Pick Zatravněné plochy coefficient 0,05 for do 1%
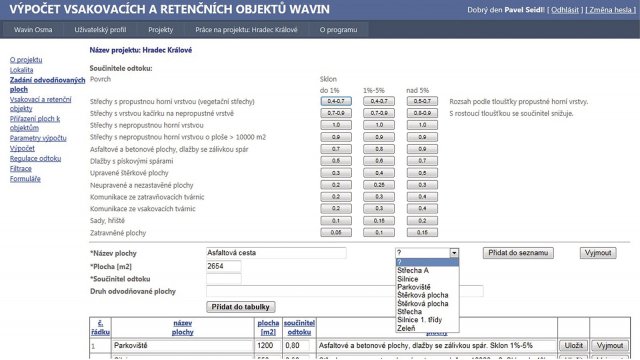Viewport: 640px width, 360px height. point(336,233)
